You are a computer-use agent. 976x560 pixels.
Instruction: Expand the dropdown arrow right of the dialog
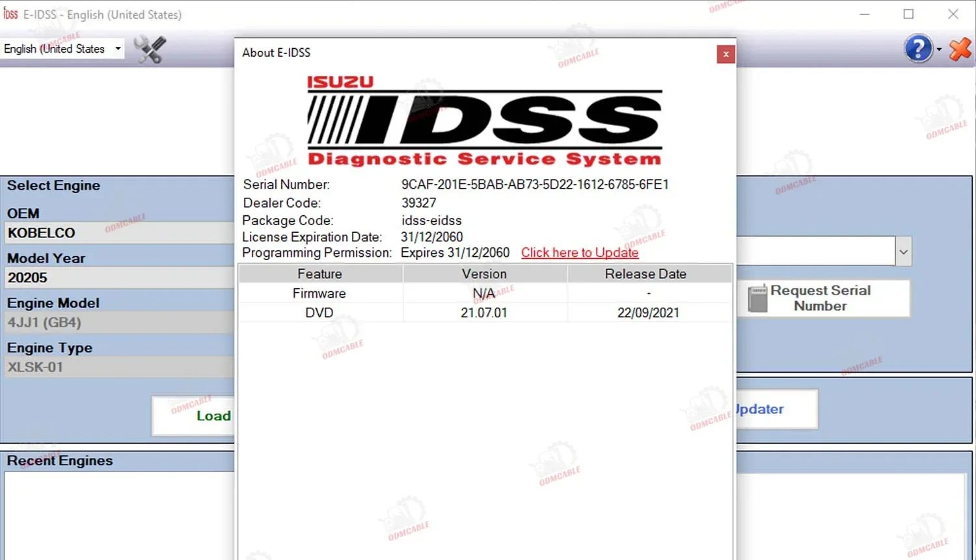click(x=903, y=251)
